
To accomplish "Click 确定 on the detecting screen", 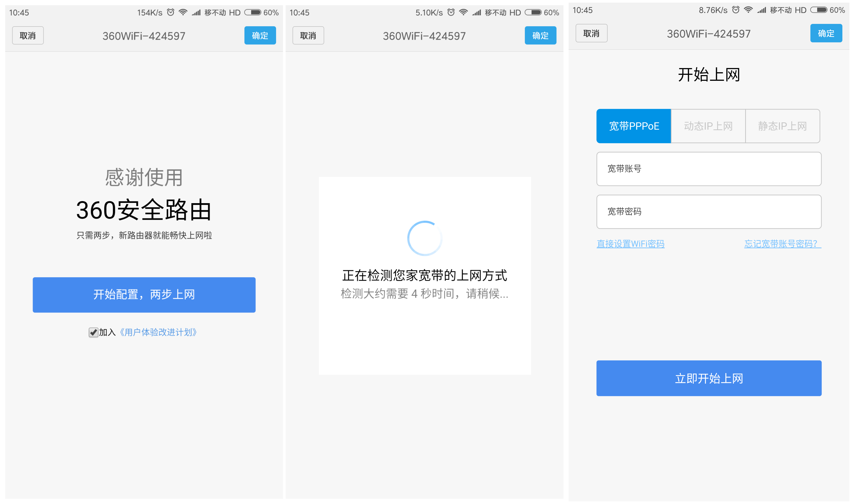I will 541,36.
